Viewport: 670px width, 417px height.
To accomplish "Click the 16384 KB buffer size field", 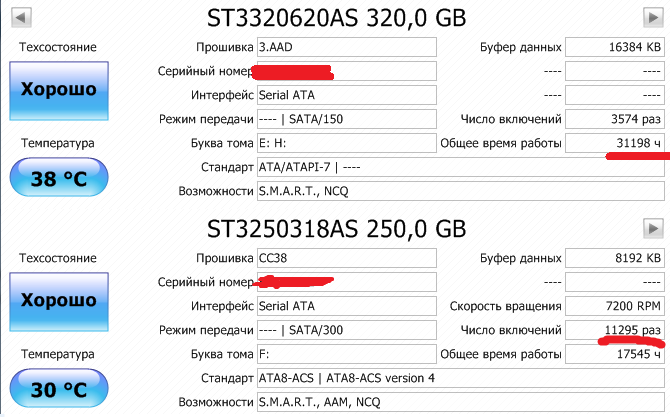I will (x=615, y=47).
